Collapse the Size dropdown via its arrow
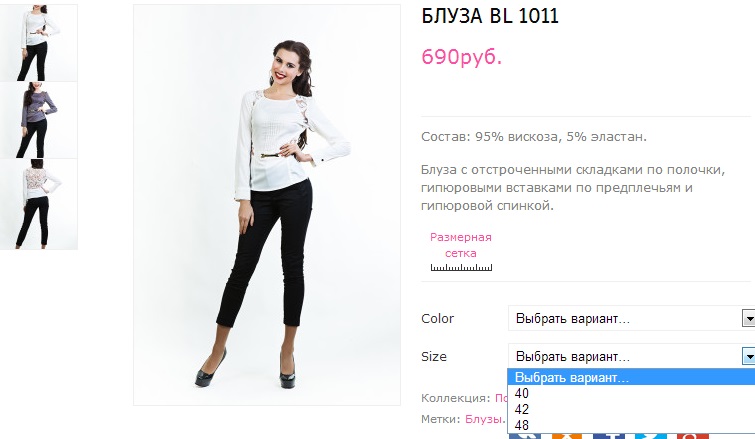Screen dimensions: 755x439 (749, 357)
